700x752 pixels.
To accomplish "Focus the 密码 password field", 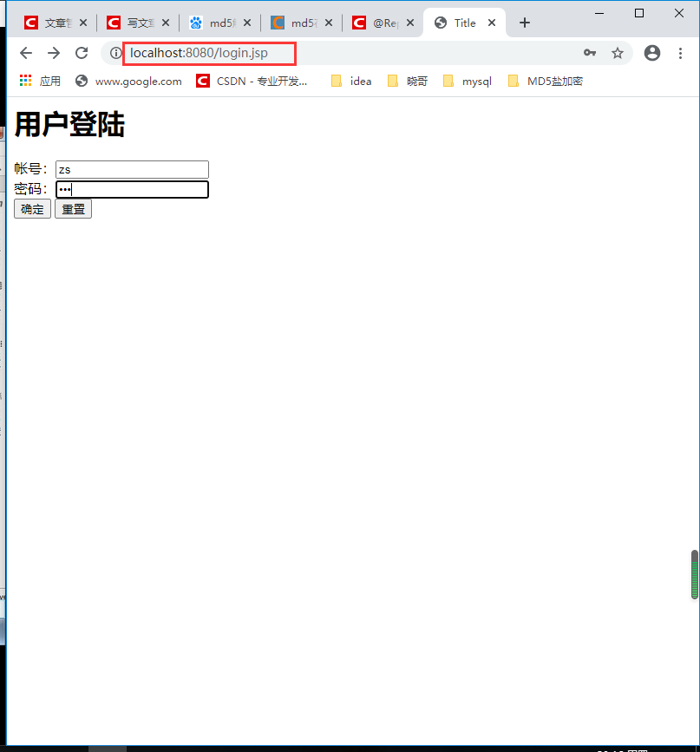I will (132, 189).
